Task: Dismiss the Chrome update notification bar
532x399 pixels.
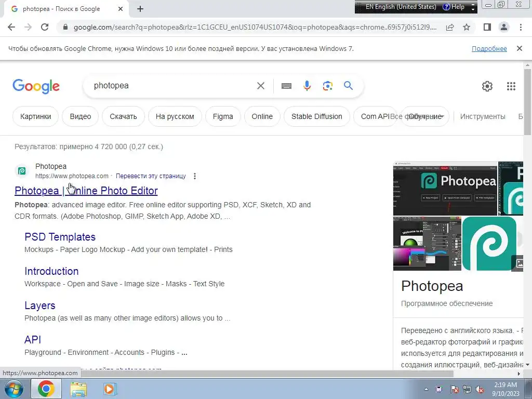Action: click(x=519, y=48)
